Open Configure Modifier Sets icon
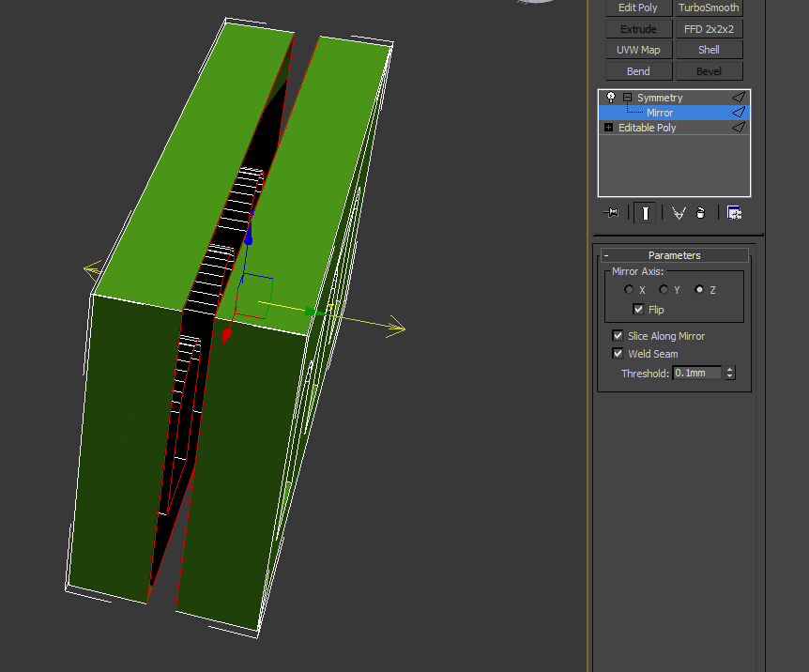Screen dimensions: 809x672 click(x=734, y=213)
